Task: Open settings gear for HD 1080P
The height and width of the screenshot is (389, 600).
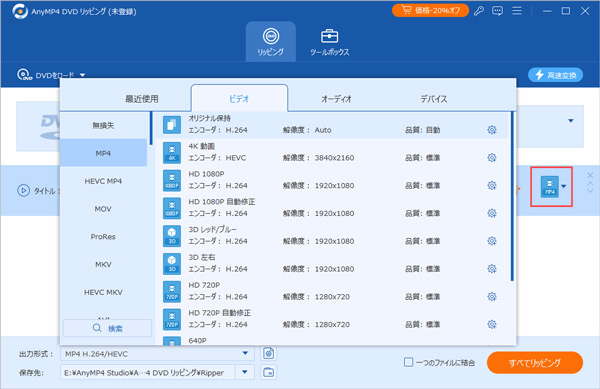Action: (x=492, y=186)
